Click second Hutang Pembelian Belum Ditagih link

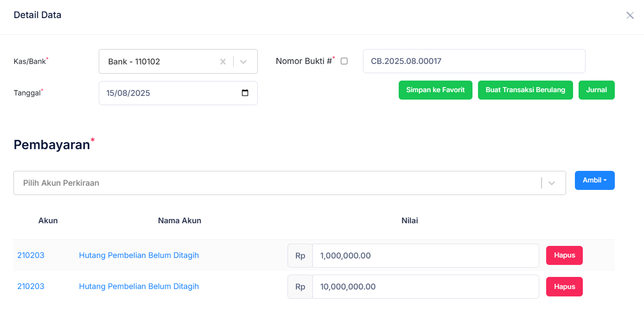coord(139,286)
